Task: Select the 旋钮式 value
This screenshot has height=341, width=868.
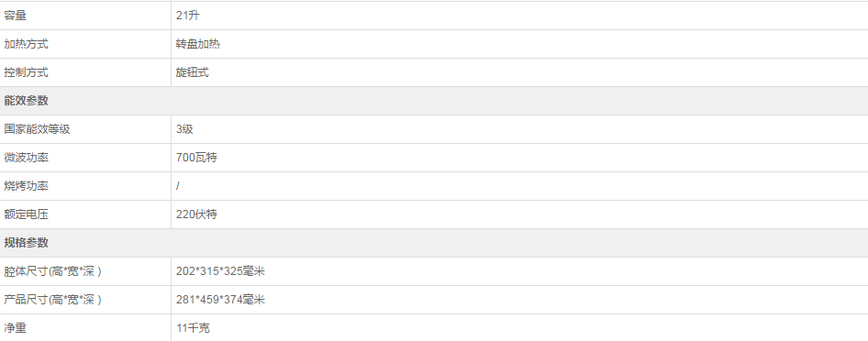Action: click(x=192, y=72)
